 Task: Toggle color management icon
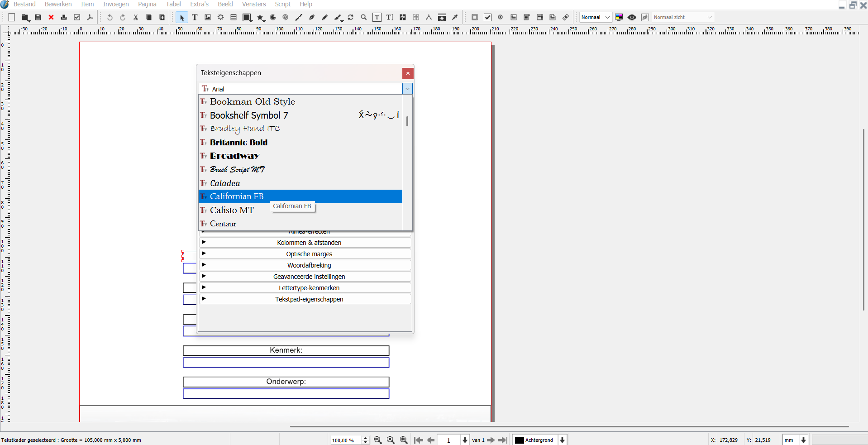619,17
